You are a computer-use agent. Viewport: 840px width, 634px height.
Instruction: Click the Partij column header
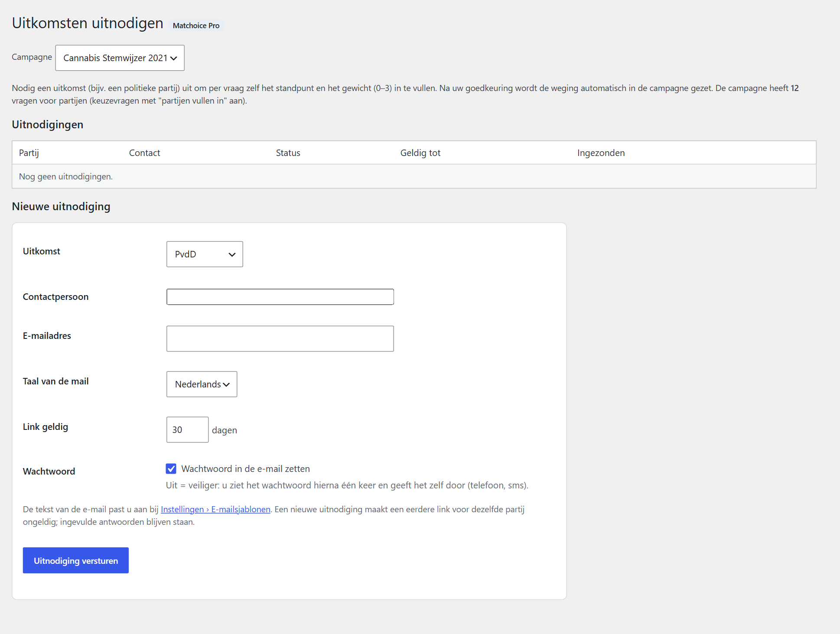coord(29,153)
